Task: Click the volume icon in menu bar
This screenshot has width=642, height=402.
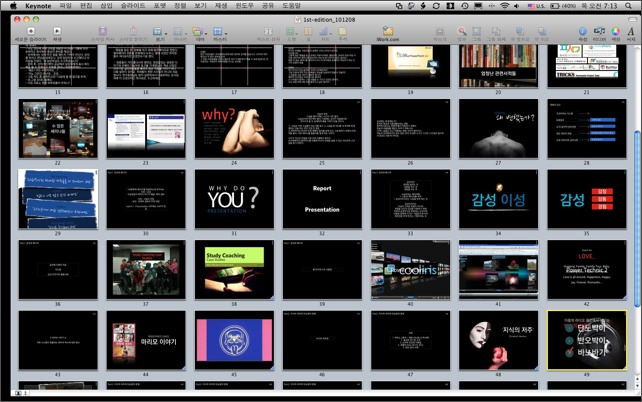Action: coord(517,6)
